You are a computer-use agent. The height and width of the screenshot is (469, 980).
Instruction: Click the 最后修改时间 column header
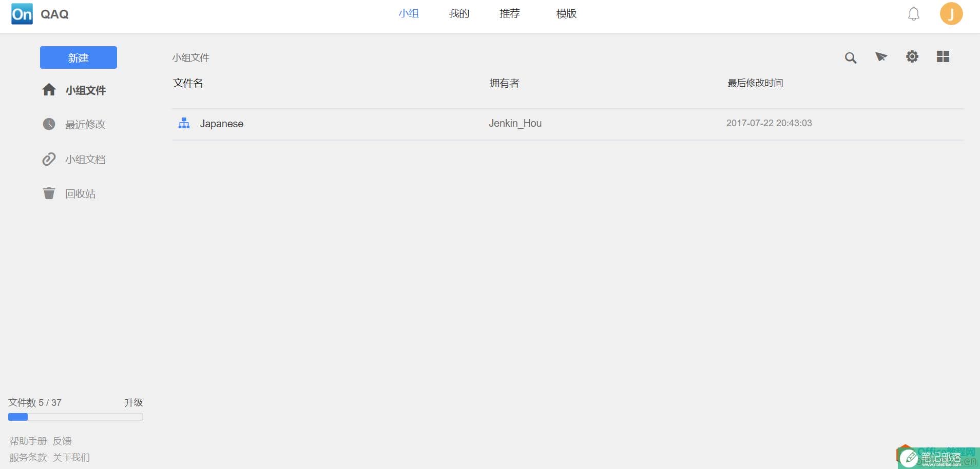(x=755, y=83)
